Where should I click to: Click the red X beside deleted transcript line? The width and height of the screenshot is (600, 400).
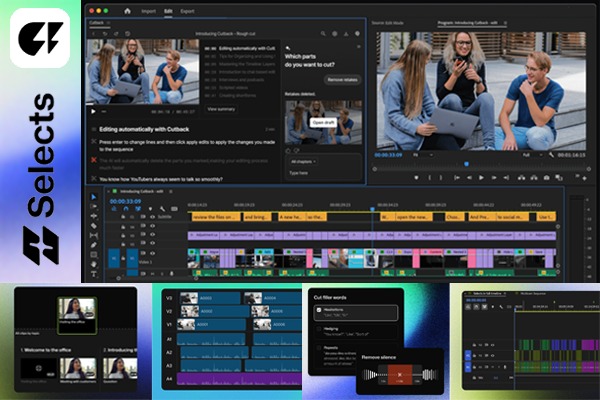pyautogui.click(x=94, y=160)
